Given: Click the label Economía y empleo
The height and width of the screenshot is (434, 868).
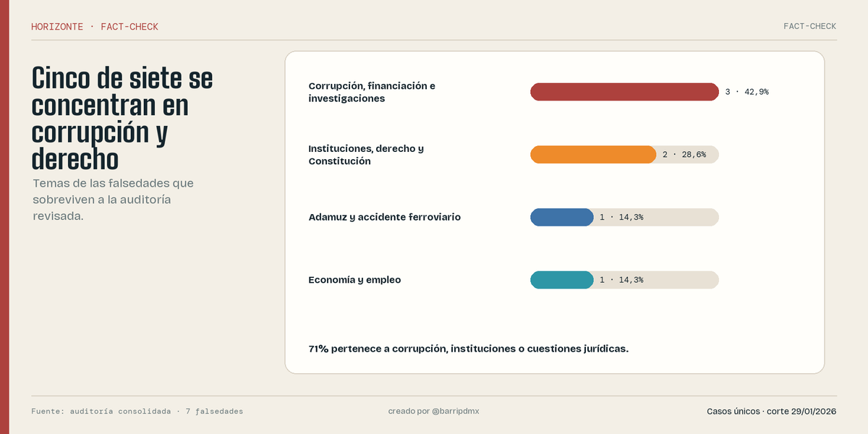Looking at the screenshot, I should point(354,280).
